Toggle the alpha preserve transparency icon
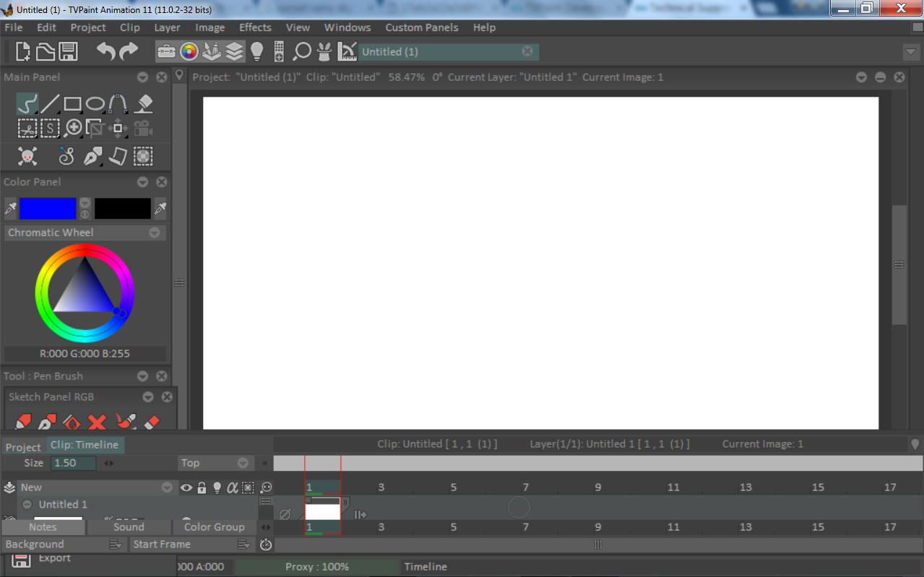This screenshot has width=924, height=577. [x=232, y=488]
